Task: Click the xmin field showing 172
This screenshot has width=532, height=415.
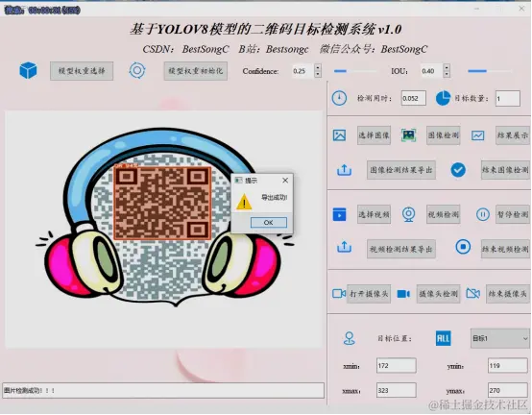Action: (397, 365)
